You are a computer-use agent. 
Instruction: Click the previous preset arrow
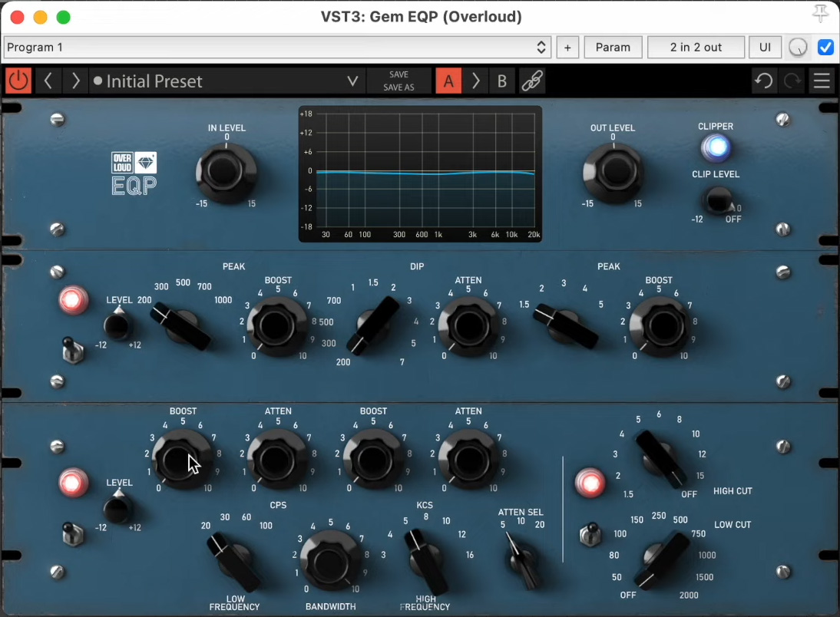click(48, 81)
